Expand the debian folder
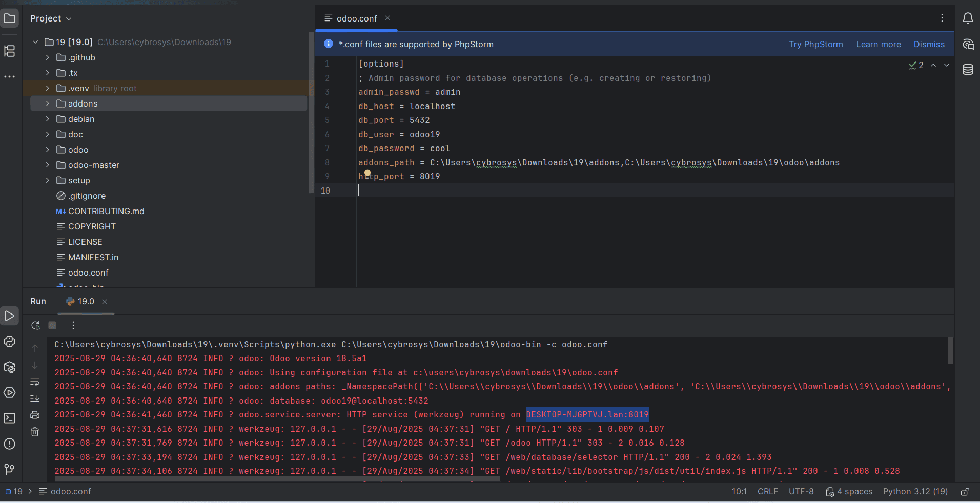 tap(47, 119)
